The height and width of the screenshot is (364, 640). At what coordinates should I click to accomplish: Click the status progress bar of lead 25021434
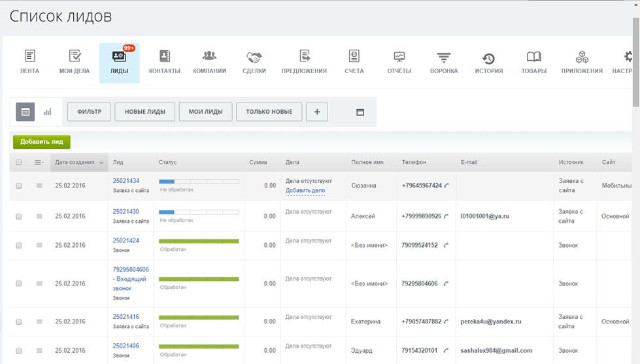click(199, 182)
